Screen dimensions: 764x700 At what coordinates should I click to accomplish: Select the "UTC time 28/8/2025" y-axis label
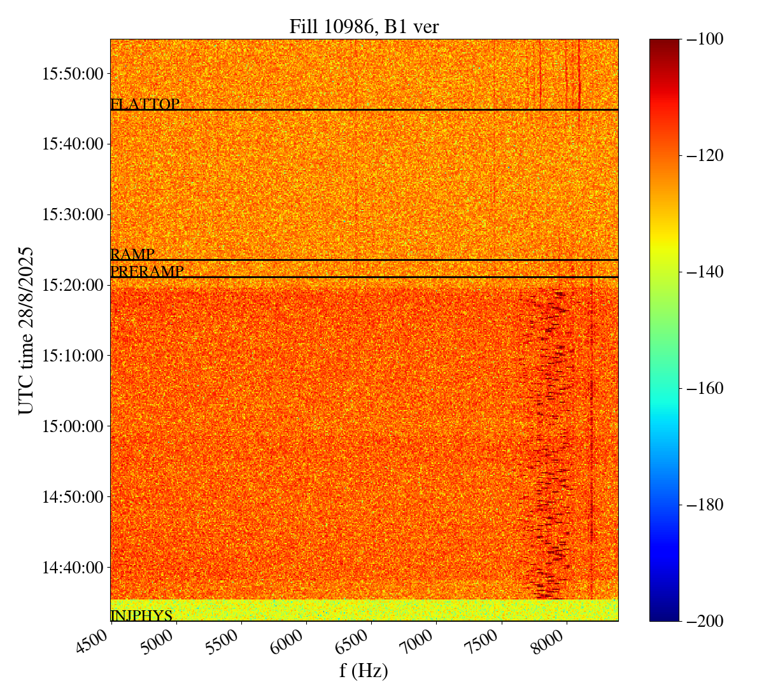point(26,330)
